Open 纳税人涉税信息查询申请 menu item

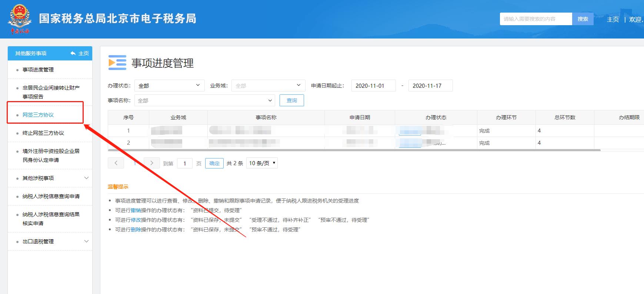click(51, 196)
